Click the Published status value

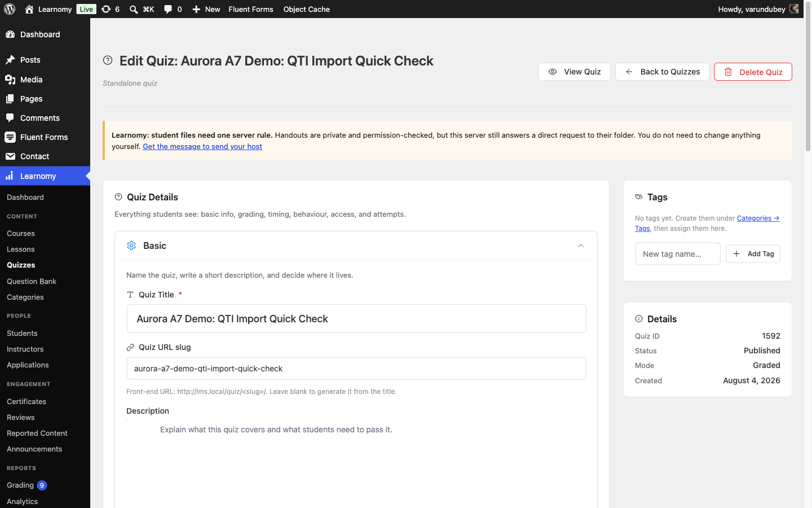click(x=762, y=351)
